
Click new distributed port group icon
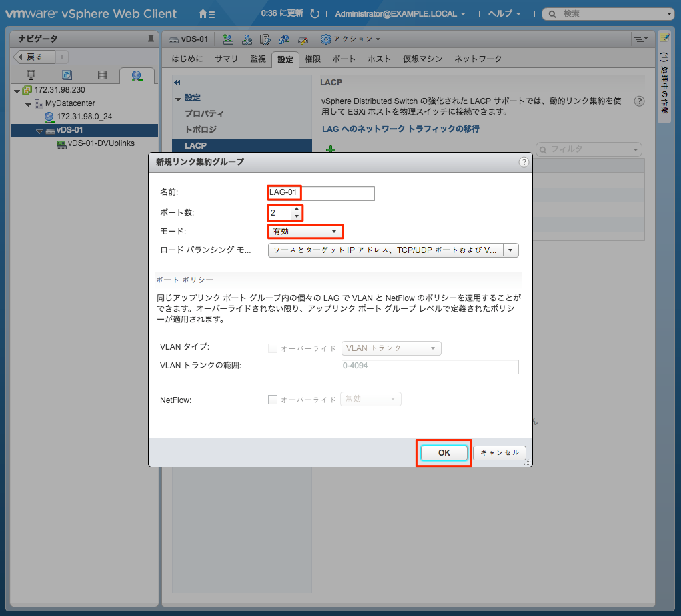click(x=265, y=39)
